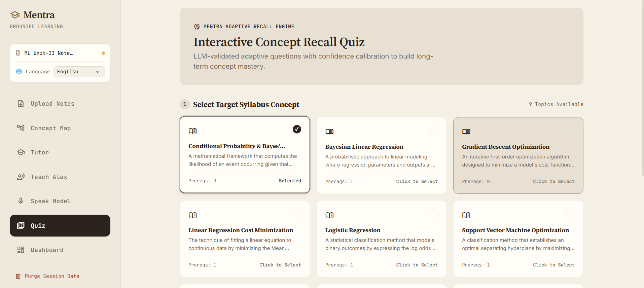Click the book icon on Logistic Regression card

point(329,215)
